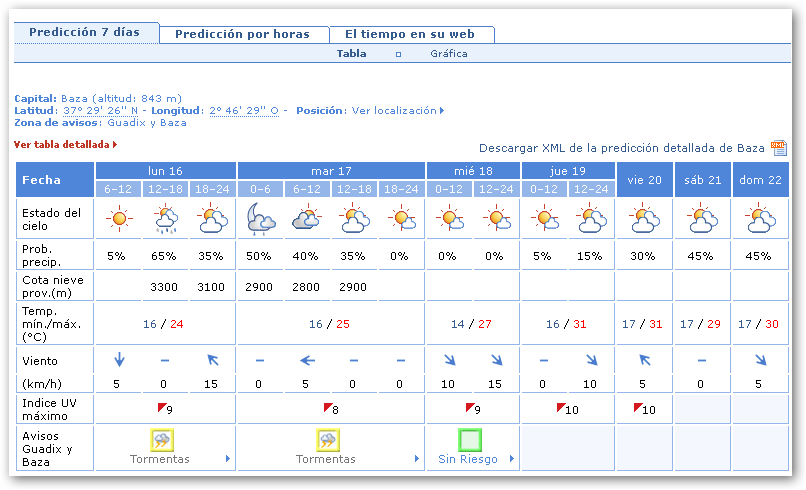Click the sunny sky icon for lun 16 6-12
The image size is (806, 490).
pyautogui.click(x=119, y=217)
